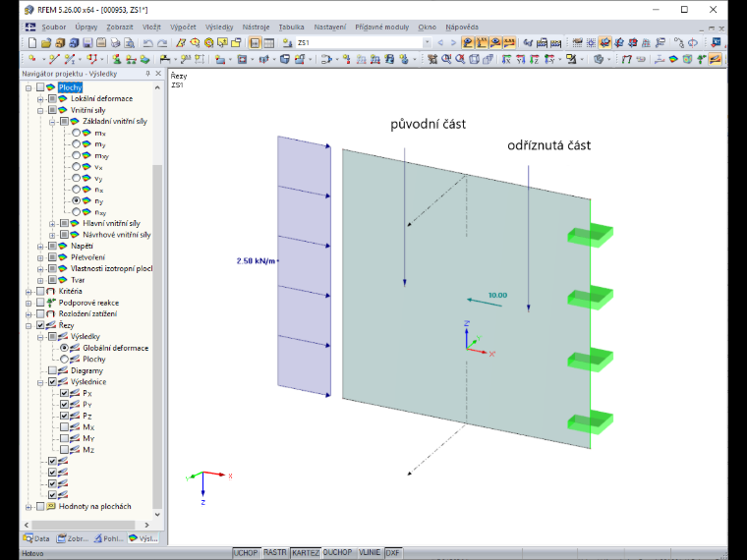The width and height of the screenshot is (747, 560).
Task: Select the mxy radio button
Action: pos(77,155)
